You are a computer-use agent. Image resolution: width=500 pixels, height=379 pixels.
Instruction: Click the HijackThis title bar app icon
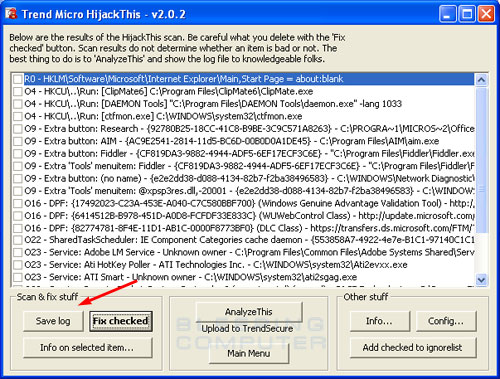click(10, 13)
